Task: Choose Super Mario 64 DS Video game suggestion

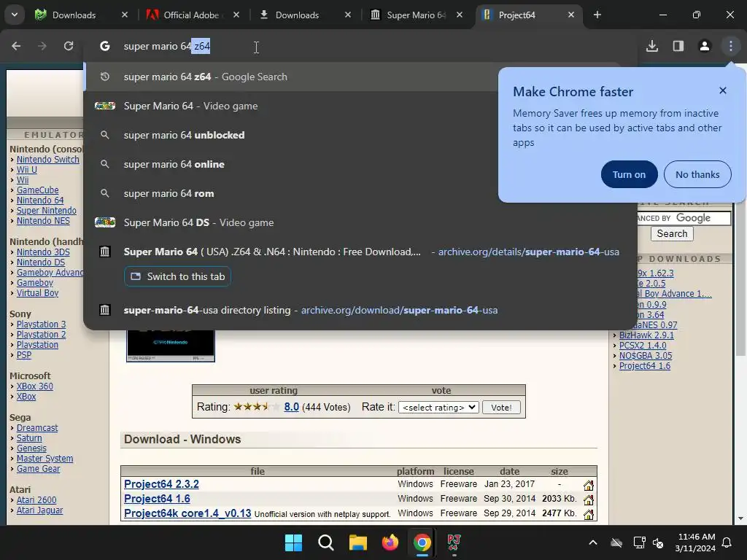Action: point(360,222)
